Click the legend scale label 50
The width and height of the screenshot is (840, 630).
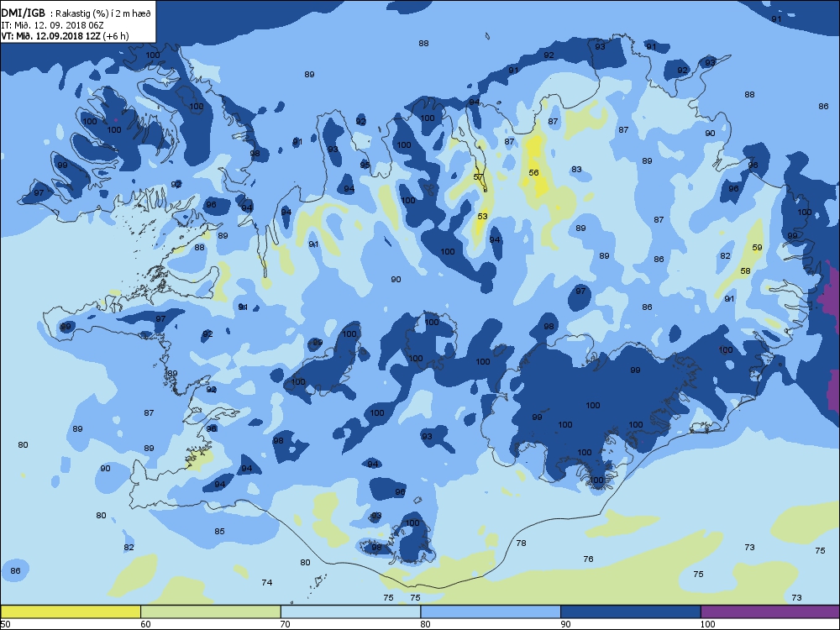(x=5, y=623)
